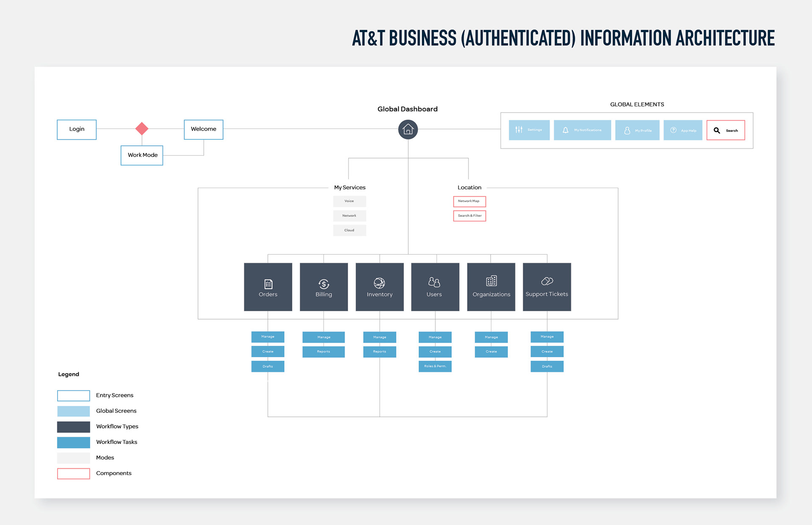Click the "Global Dashboard" label
The height and width of the screenshot is (525, 812).
(x=408, y=109)
